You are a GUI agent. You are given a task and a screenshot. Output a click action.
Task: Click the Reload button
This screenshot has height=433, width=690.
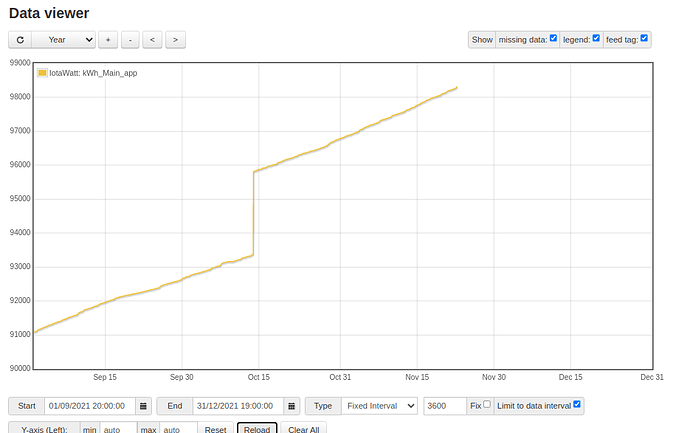pos(257,429)
